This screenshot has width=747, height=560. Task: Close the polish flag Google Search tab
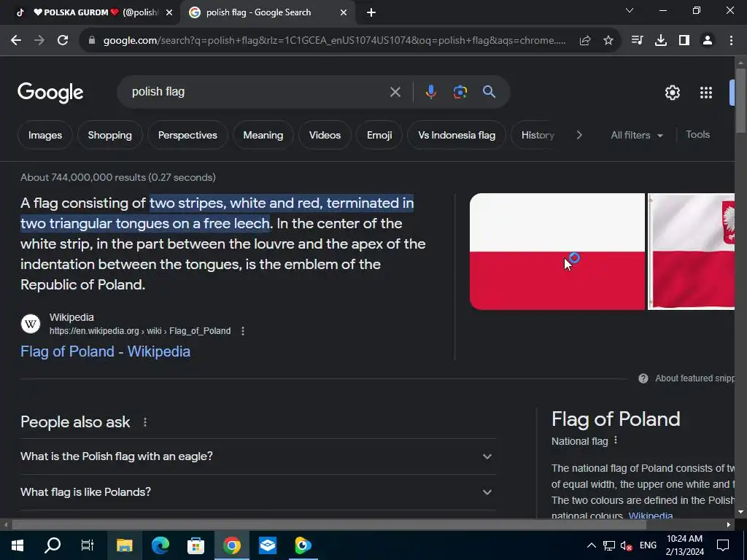pyautogui.click(x=344, y=13)
